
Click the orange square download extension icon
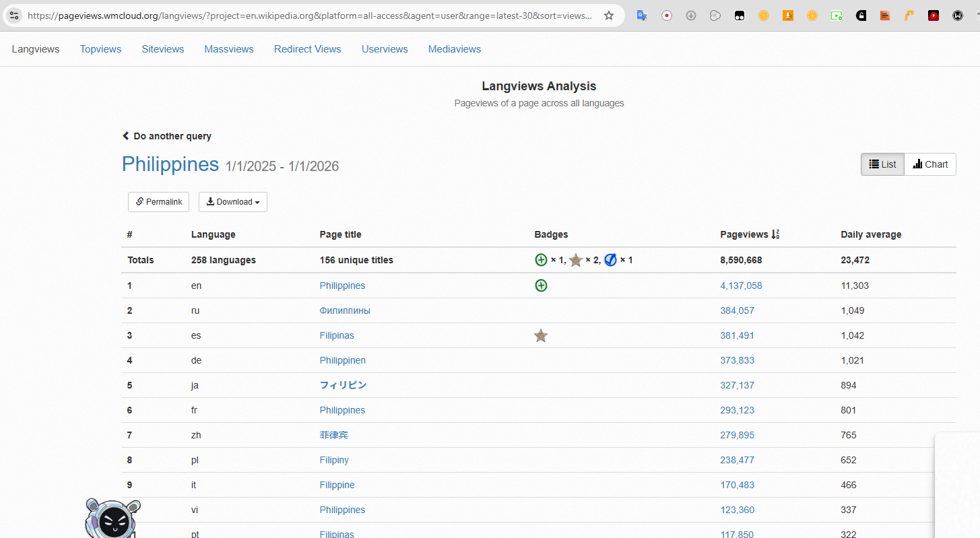coord(788,15)
